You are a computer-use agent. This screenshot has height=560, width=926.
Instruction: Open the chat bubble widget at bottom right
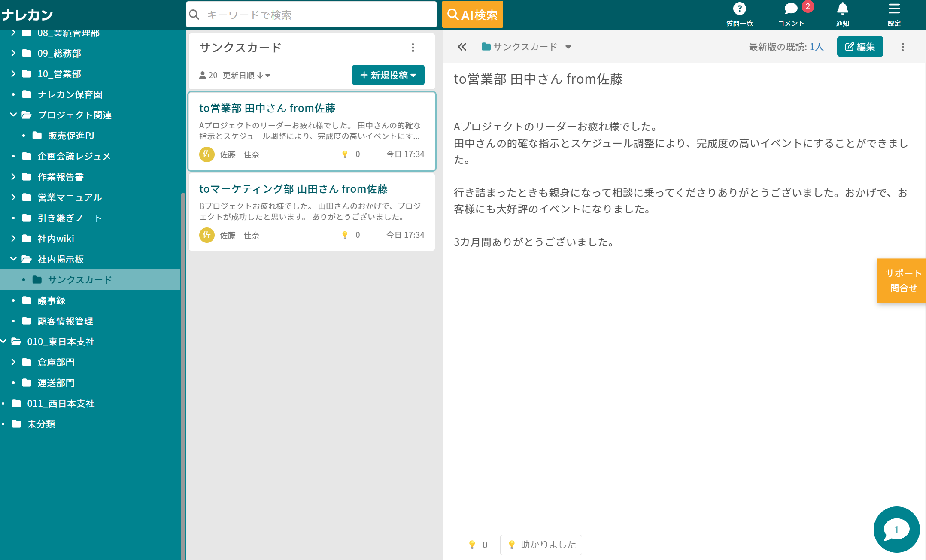896,530
